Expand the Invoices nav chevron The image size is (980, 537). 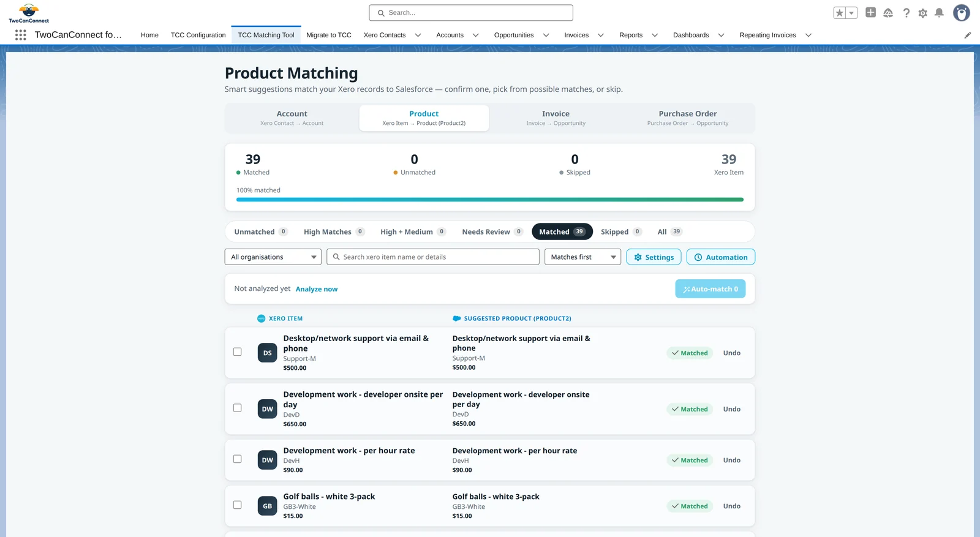[x=601, y=35]
